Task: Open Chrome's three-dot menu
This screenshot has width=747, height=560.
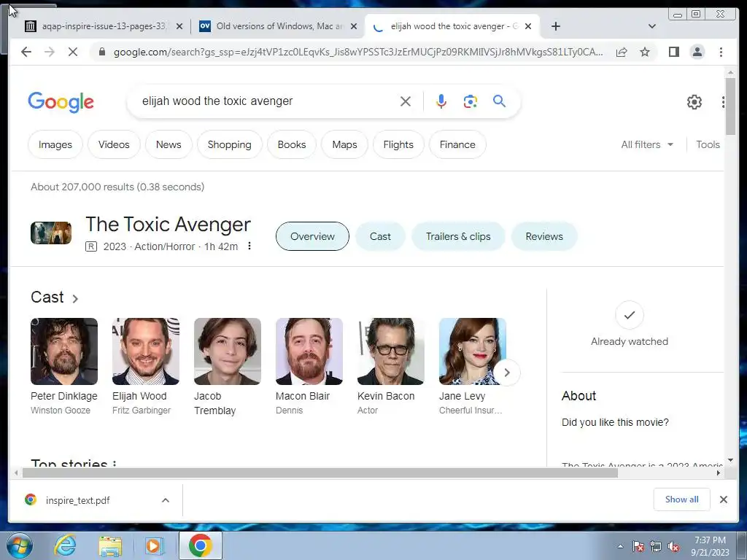Action: point(721,52)
